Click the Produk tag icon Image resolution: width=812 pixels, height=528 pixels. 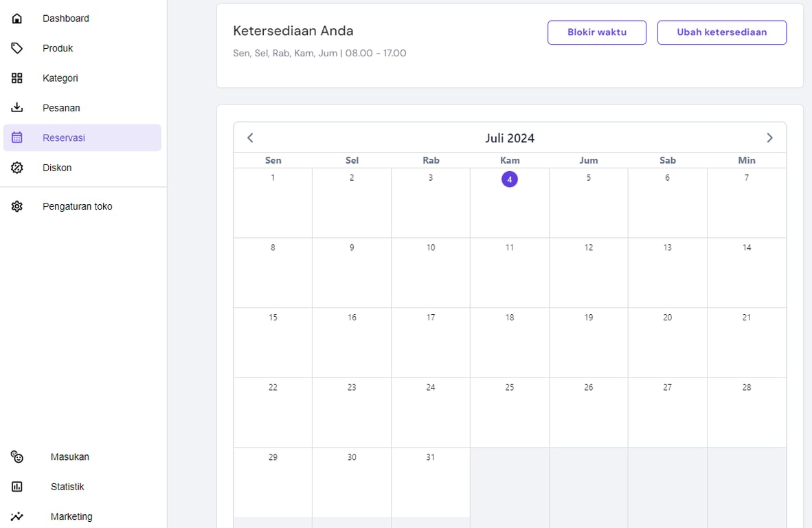pyautogui.click(x=17, y=48)
